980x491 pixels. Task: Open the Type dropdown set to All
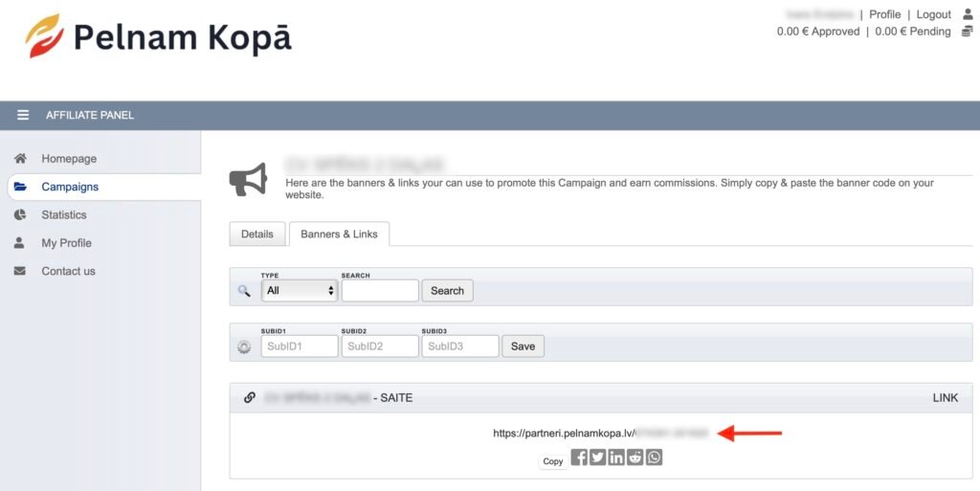pos(299,290)
